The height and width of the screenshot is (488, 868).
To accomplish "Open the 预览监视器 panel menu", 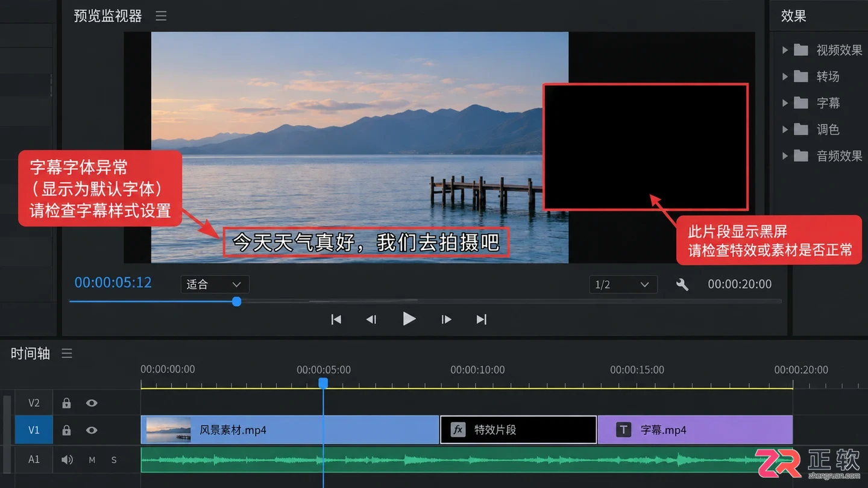I will tap(161, 16).
